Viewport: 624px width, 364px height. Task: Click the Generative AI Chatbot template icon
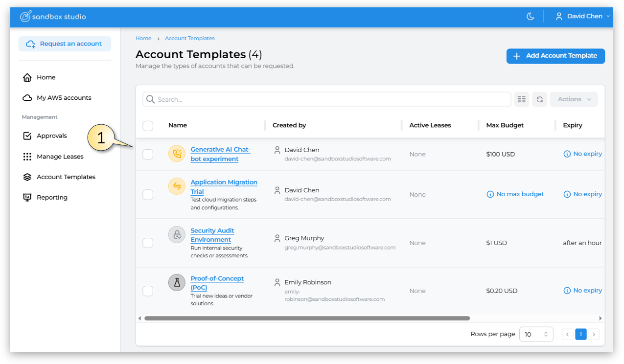(x=177, y=154)
